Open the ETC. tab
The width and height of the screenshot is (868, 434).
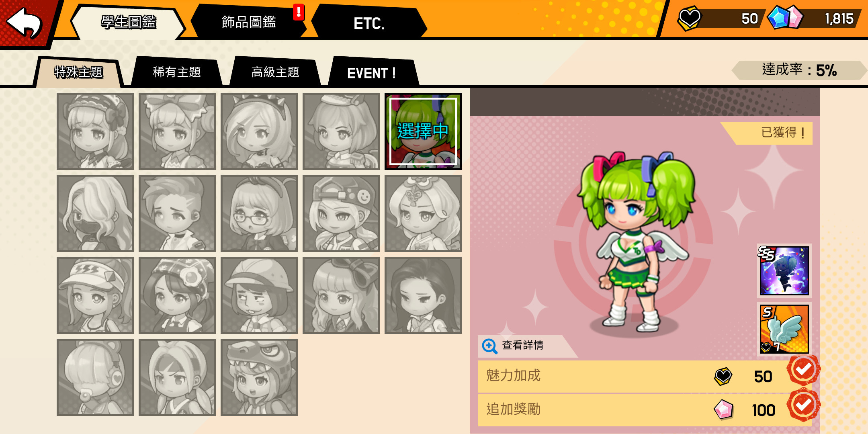coord(369,23)
